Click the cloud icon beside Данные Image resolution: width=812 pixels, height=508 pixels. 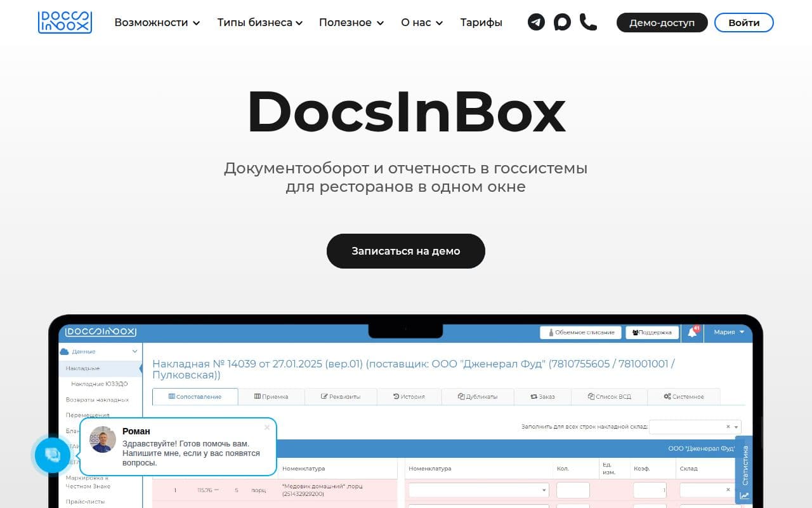click(x=64, y=351)
